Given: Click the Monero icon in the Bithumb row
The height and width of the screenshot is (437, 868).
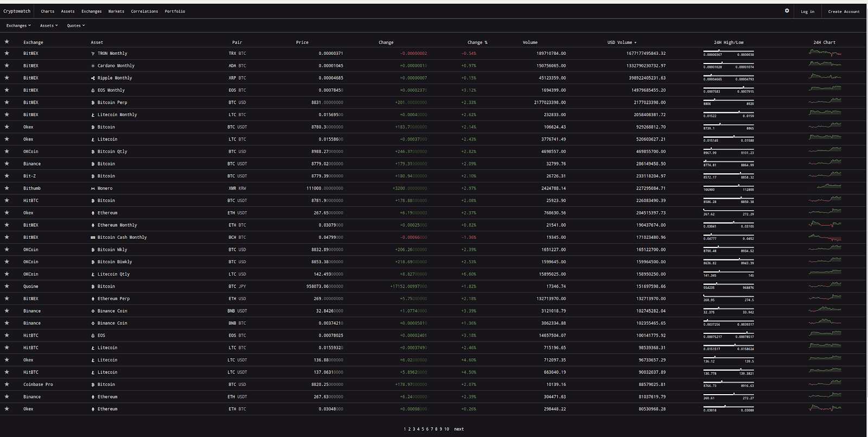Looking at the screenshot, I should pos(93,188).
